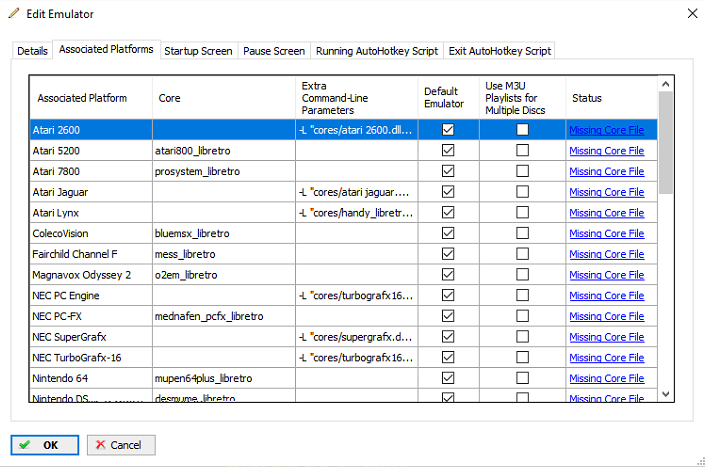Click Missing Core File for NEC SuperGrafx

[x=607, y=337]
